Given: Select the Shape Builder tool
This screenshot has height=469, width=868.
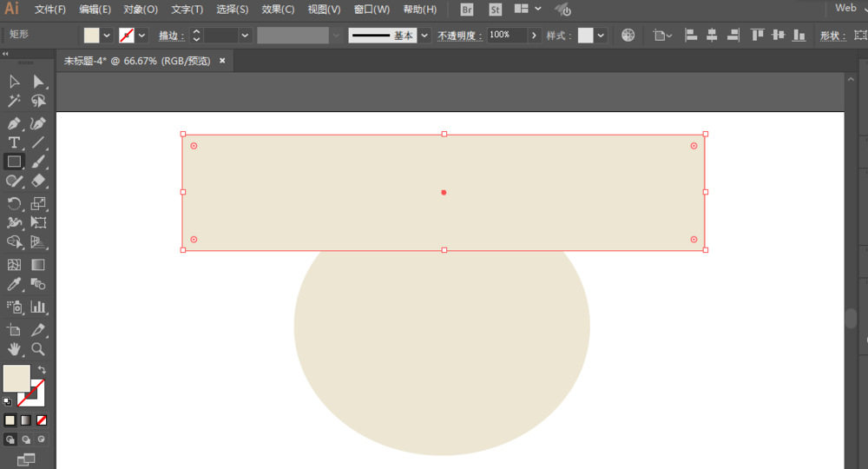Looking at the screenshot, I should (15, 242).
